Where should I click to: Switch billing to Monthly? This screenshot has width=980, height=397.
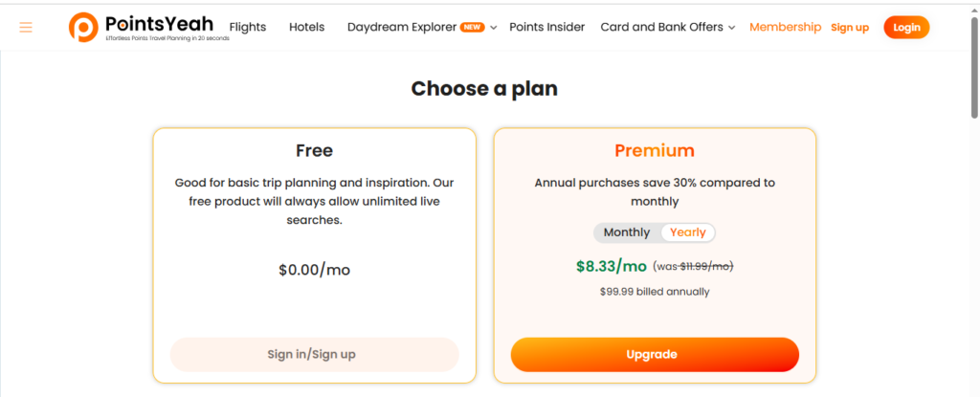click(626, 232)
